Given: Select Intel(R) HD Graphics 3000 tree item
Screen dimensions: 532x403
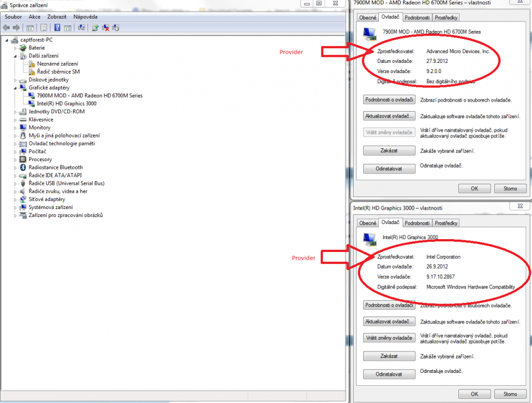Looking at the screenshot, I should click(67, 104).
